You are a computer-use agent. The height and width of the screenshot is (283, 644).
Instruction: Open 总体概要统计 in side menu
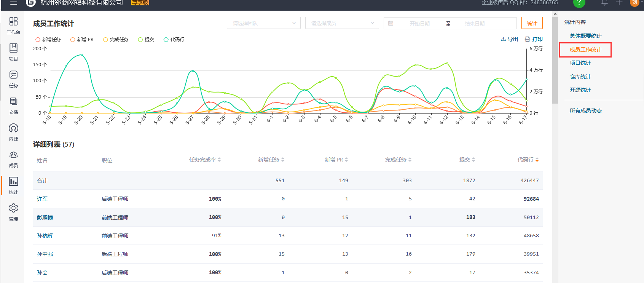pos(585,36)
